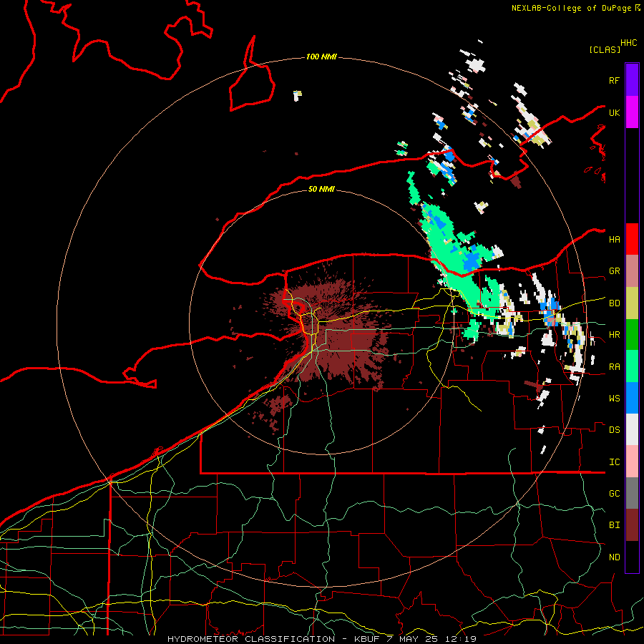This screenshot has width=644, height=644.
Task: Click the HR legend label
Action: (614, 335)
